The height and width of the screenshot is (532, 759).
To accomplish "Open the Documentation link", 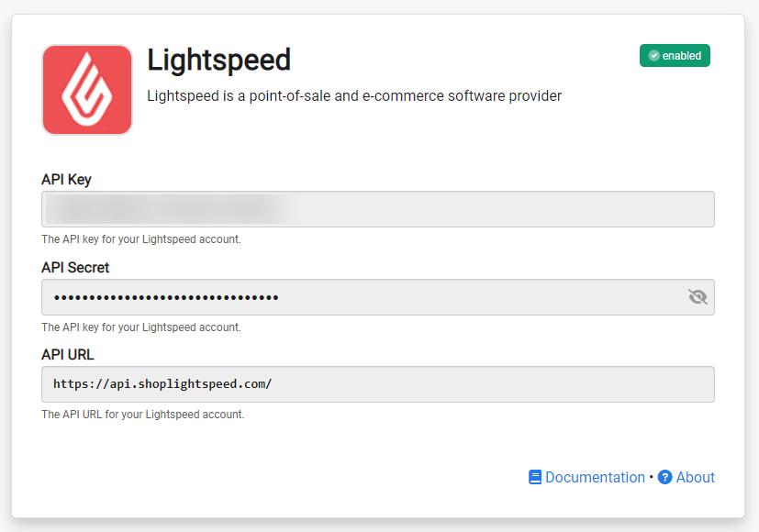I will (x=595, y=477).
